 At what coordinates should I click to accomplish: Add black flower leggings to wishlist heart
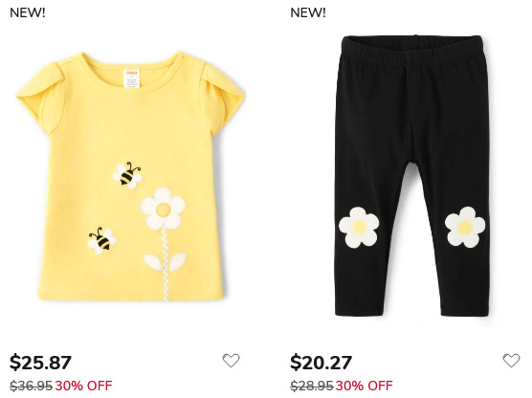point(511,361)
